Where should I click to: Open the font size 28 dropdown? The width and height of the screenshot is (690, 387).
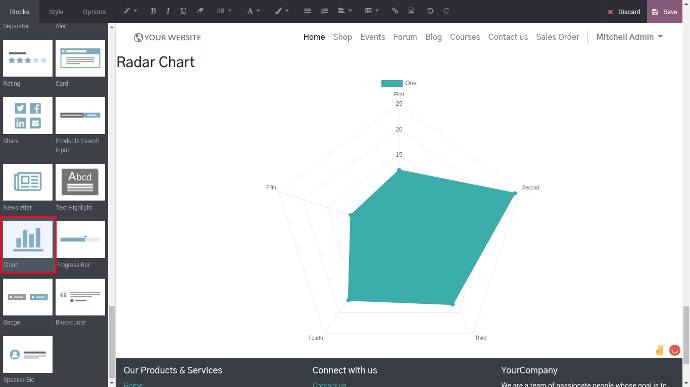click(224, 11)
